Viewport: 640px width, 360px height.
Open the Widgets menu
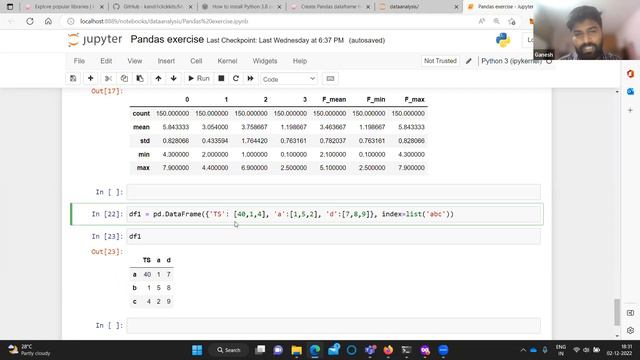click(265, 61)
